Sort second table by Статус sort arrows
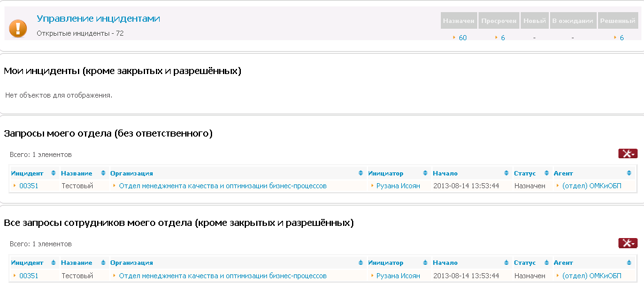 [547, 263]
